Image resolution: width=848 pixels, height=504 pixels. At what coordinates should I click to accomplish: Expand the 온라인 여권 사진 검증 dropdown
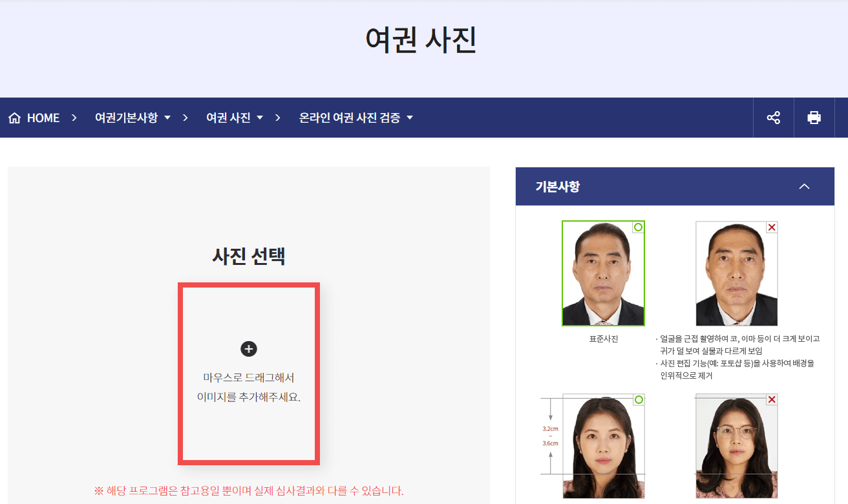pyautogui.click(x=354, y=117)
